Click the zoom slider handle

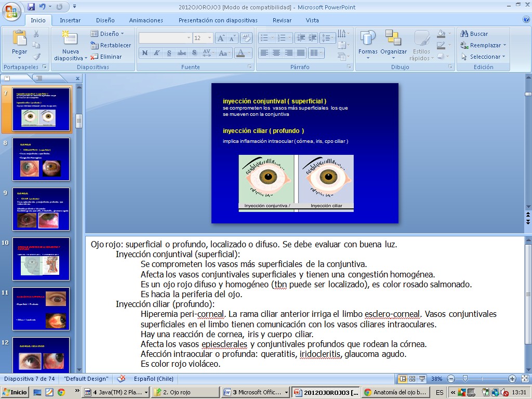click(x=465, y=379)
